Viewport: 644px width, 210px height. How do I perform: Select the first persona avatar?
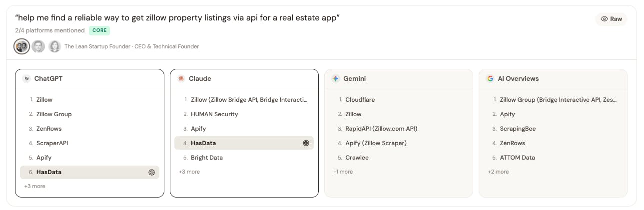(x=21, y=46)
